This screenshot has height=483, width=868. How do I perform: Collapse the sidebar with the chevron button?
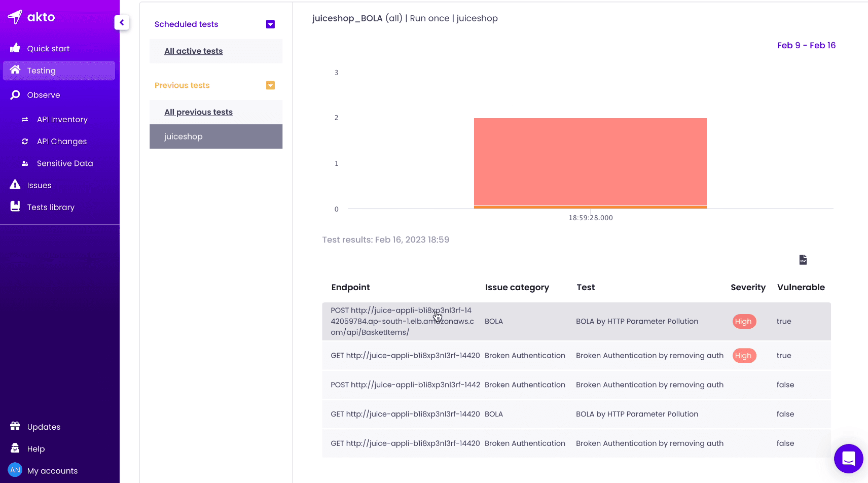(122, 22)
